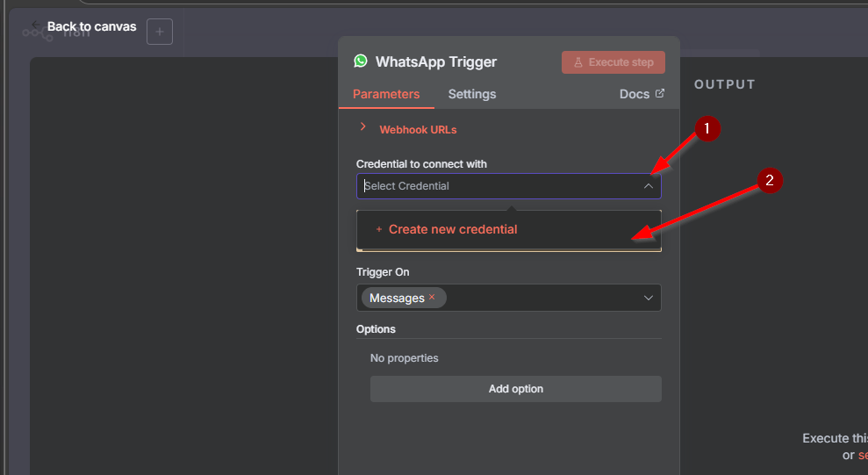Viewport: 868px width, 475px height.
Task: Click the WhatsApp Trigger node title
Action: [x=436, y=61]
